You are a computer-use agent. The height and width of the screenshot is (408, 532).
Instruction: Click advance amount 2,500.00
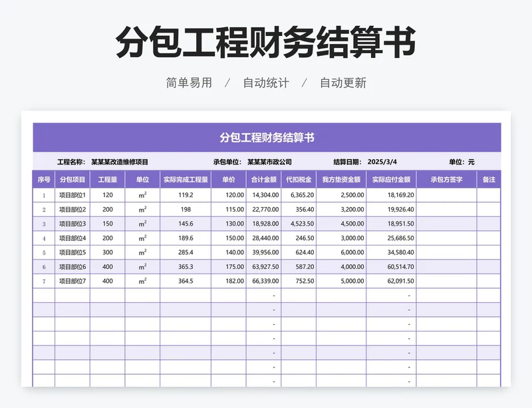(x=352, y=195)
